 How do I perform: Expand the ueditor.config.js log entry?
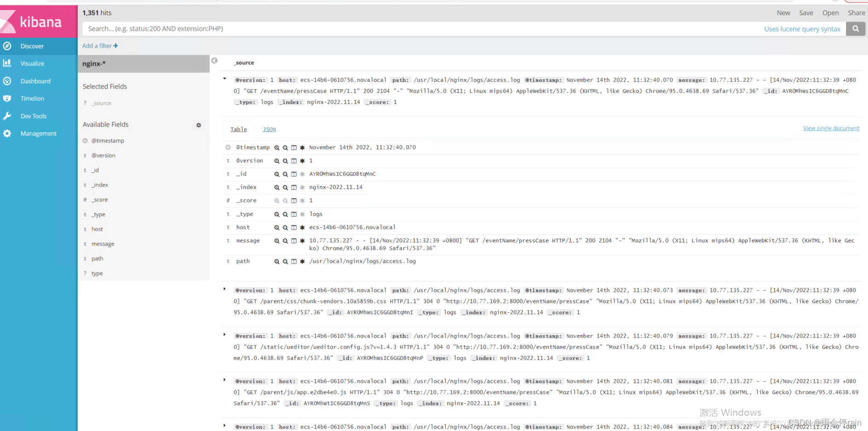coord(225,335)
